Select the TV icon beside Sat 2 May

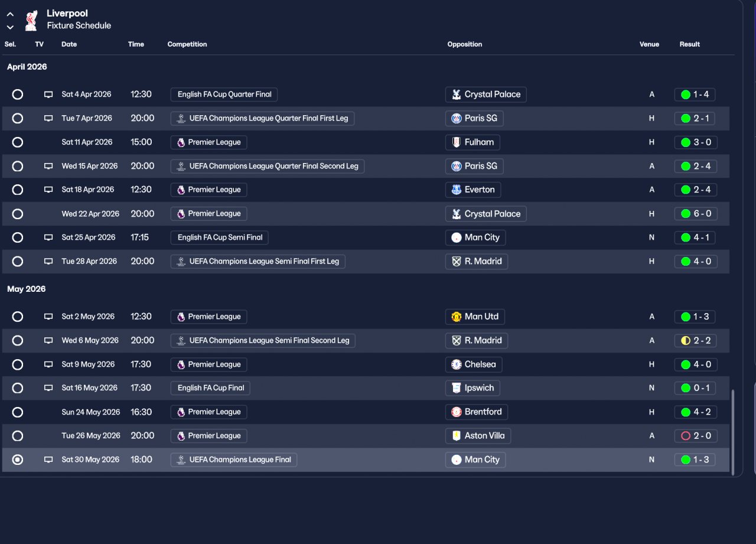(48, 317)
